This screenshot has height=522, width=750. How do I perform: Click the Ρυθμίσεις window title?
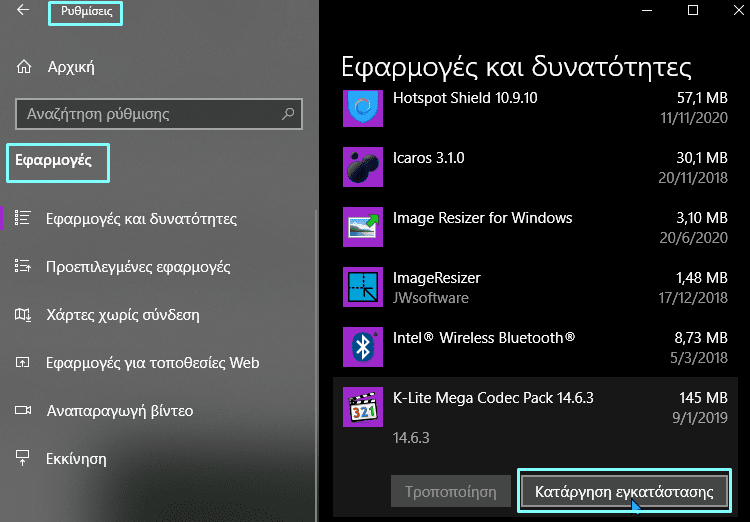pyautogui.click(x=87, y=11)
